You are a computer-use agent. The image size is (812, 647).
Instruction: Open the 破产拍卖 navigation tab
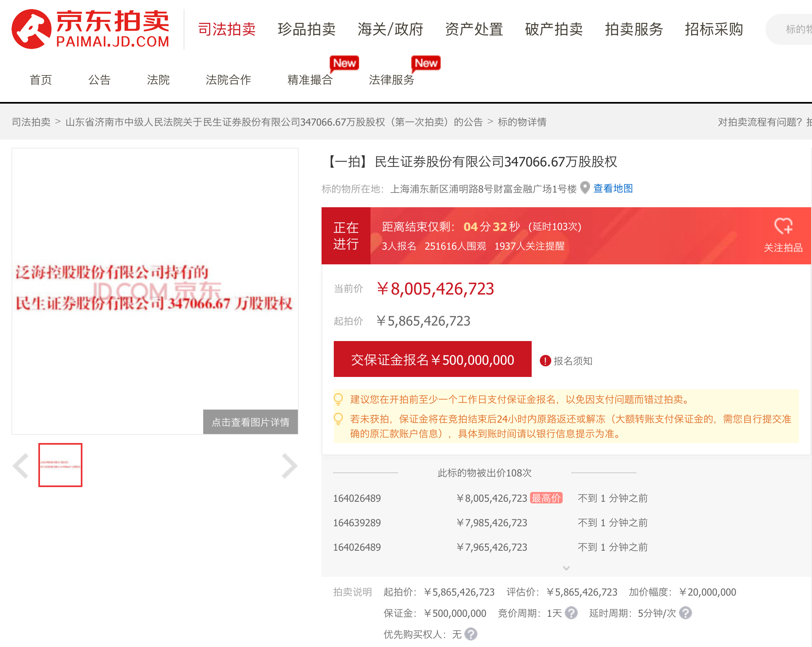(x=553, y=29)
